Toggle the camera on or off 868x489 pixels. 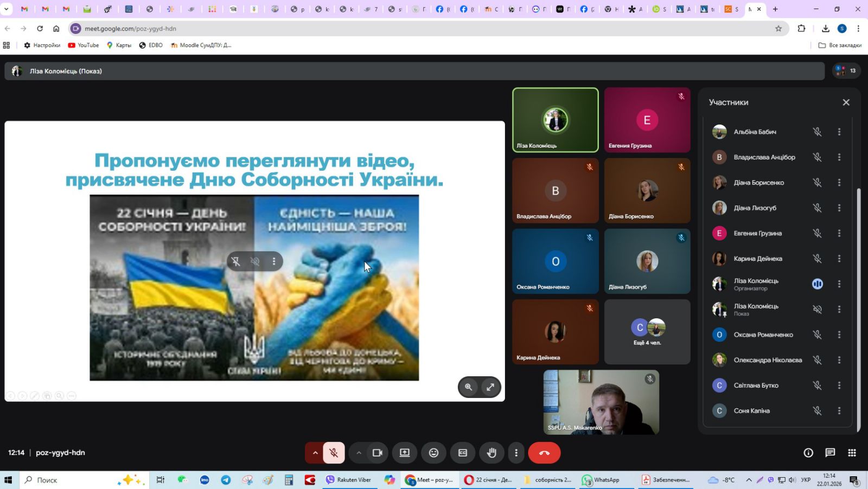(x=377, y=453)
